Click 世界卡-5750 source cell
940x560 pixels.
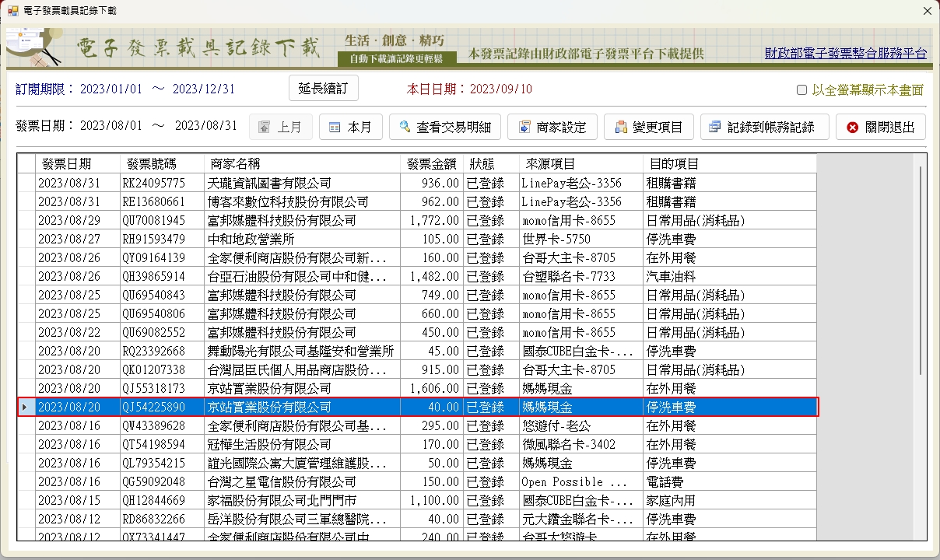click(x=580, y=240)
